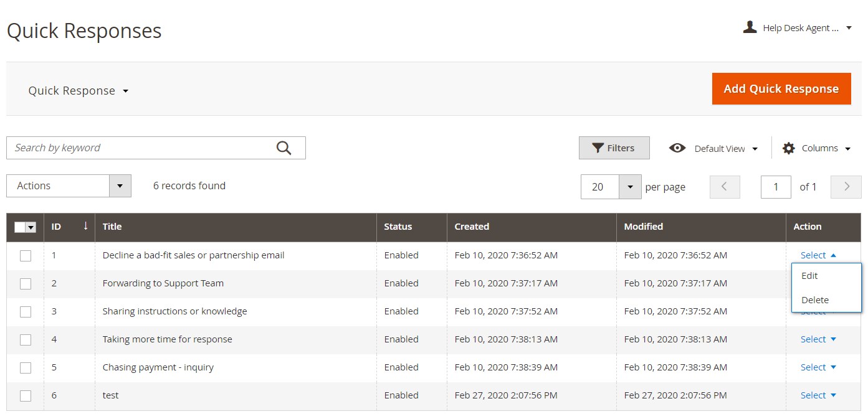Click the title 'Taking more time for response'
868x419 pixels.
pyautogui.click(x=168, y=339)
